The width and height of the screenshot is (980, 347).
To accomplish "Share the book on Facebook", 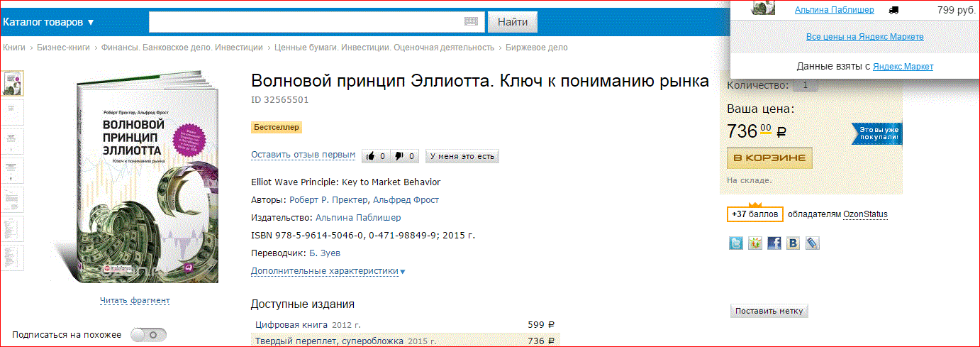I will point(774,243).
